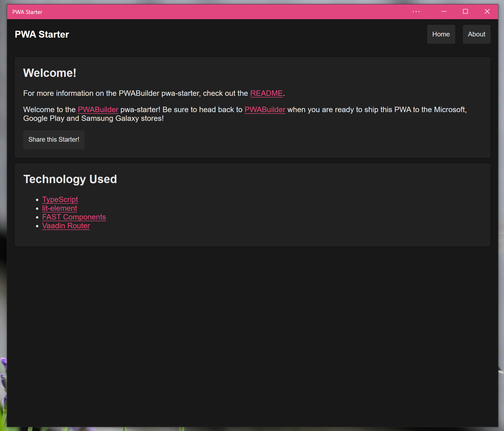Click the PWA Starter header title
The width and height of the screenshot is (504, 431).
[x=42, y=35]
